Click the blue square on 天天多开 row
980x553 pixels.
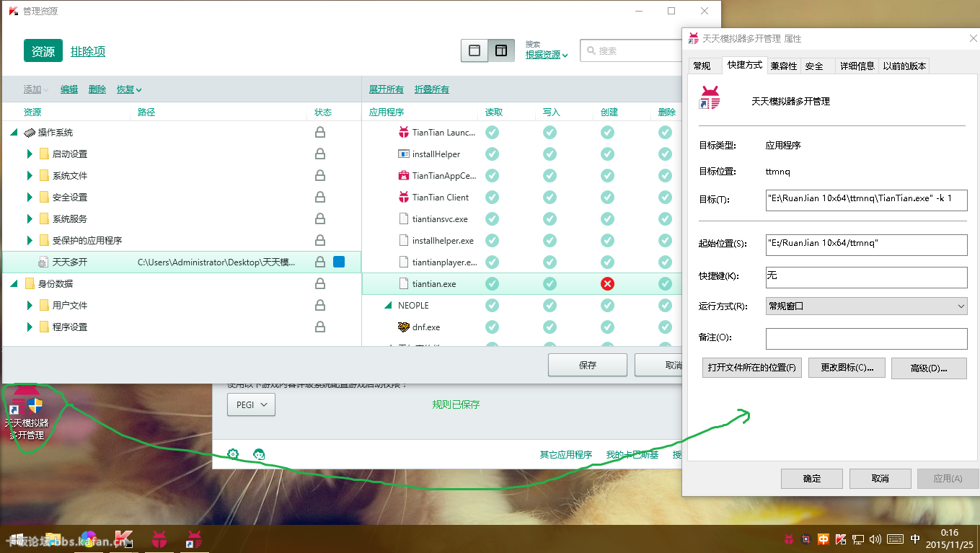tap(339, 262)
